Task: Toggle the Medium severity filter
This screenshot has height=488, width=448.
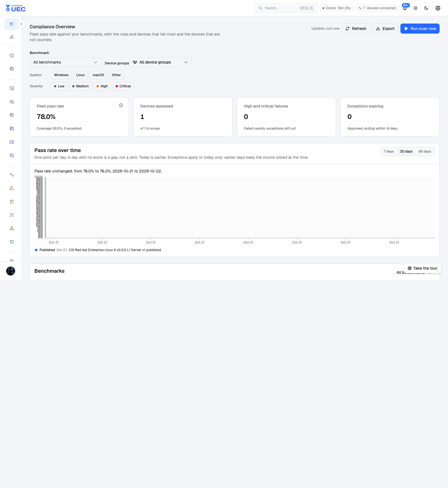Action: click(80, 86)
